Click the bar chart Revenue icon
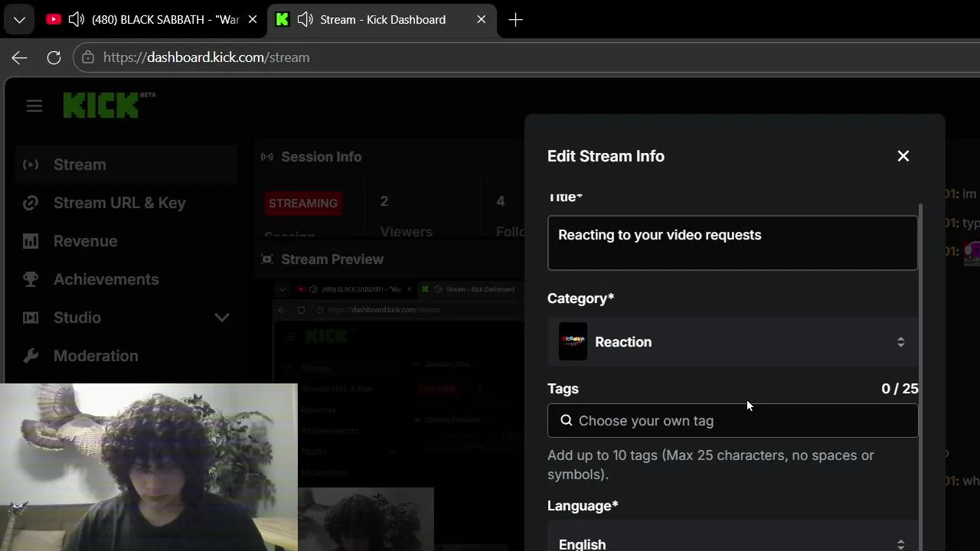Screen dimensions: 980x551 (x=31, y=241)
